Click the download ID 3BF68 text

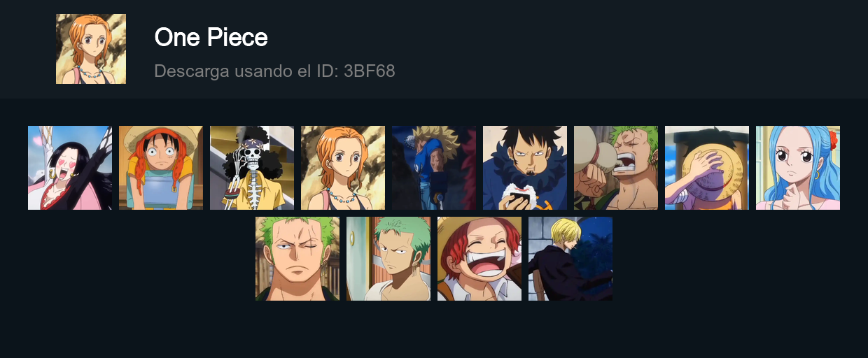tap(274, 71)
